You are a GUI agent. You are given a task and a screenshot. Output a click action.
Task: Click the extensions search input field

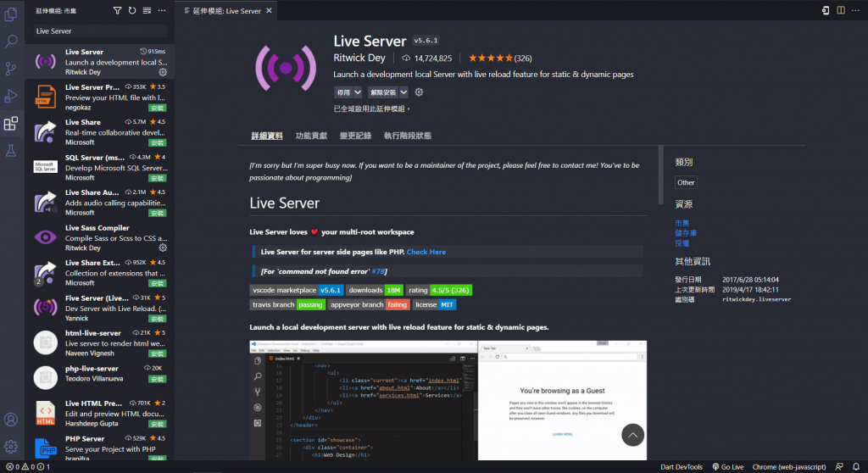point(100,31)
